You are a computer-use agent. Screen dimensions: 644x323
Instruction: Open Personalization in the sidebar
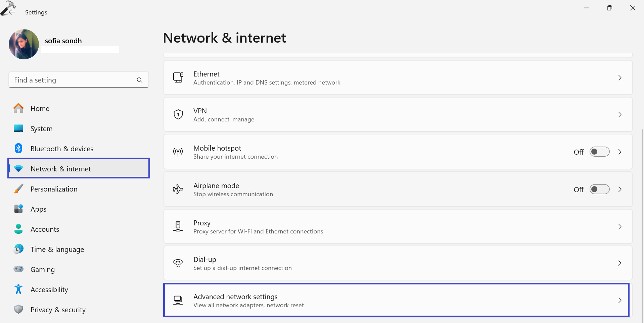point(54,189)
